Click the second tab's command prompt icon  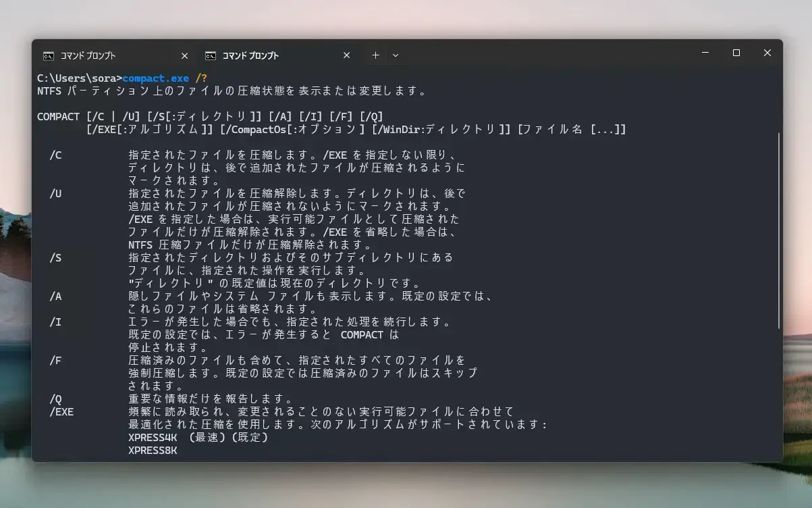pyautogui.click(x=211, y=55)
